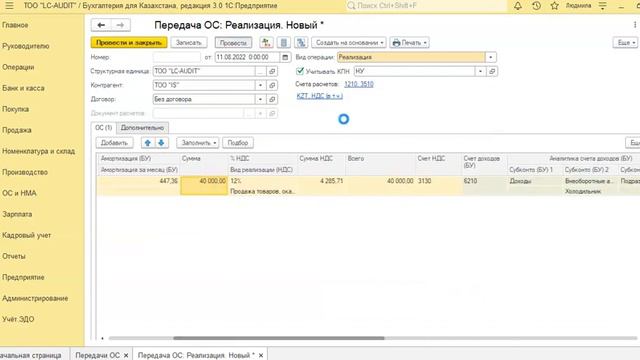Select the Сумма cell 40 000,00
The image size is (640, 360).
[x=204, y=186]
